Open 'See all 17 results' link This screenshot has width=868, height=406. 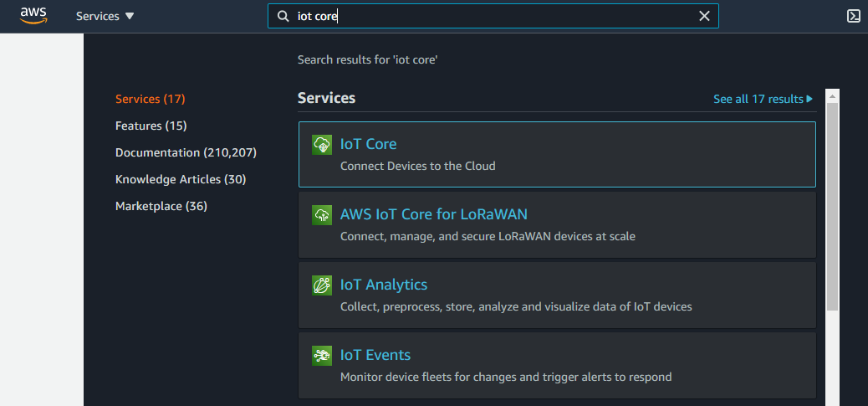[x=763, y=99]
